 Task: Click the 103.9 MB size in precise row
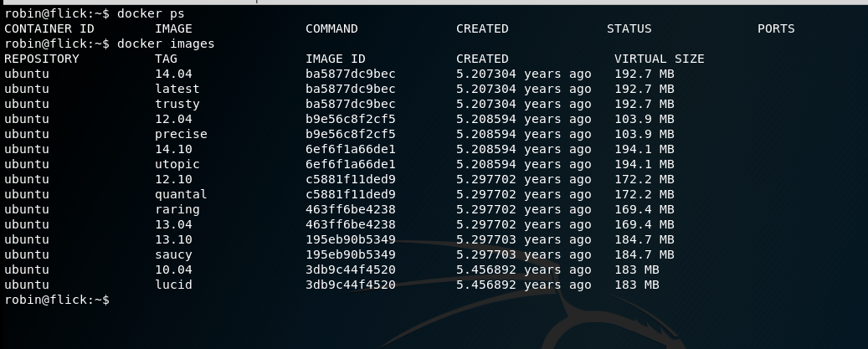(x=645, y=134)
